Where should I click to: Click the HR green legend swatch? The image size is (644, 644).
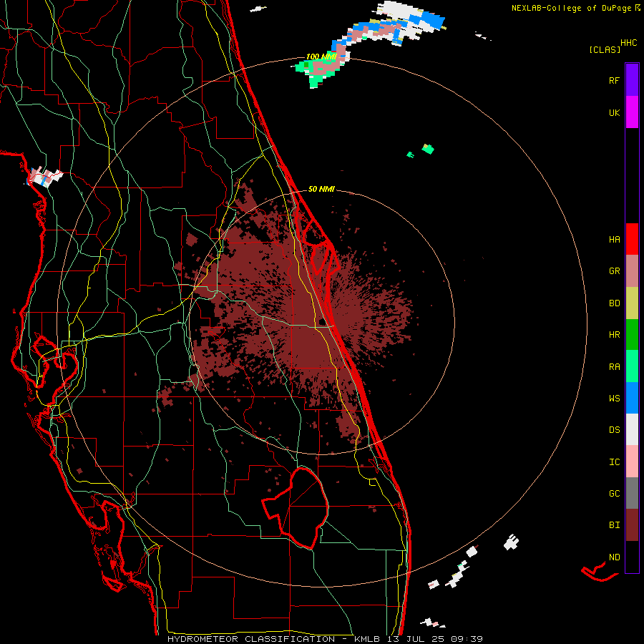tap(632, 335)
